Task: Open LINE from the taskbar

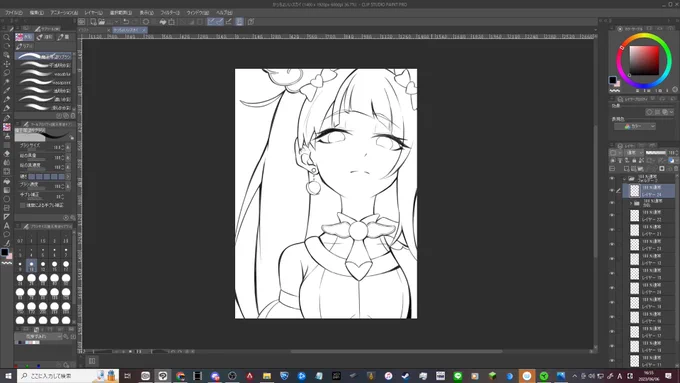Action: (458, 376)
